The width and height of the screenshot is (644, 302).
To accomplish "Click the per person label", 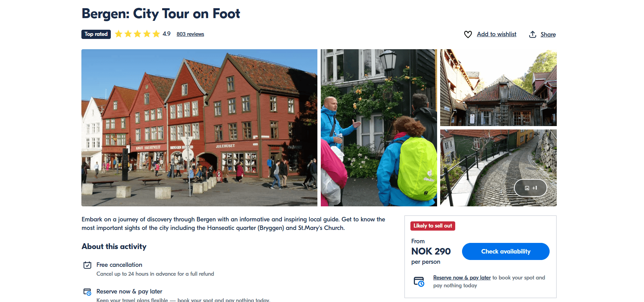I will 426,262.
